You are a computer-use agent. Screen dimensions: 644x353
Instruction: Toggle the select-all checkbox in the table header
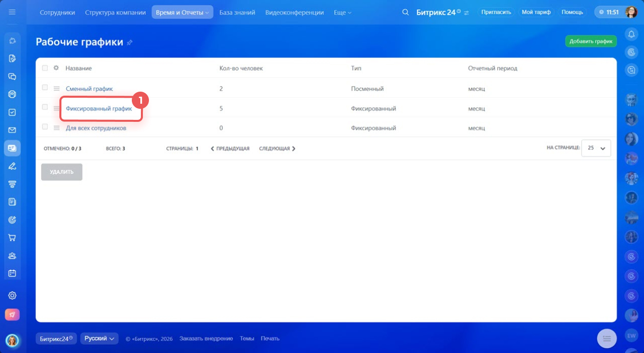pyautogui.click(x=45, y=68)
